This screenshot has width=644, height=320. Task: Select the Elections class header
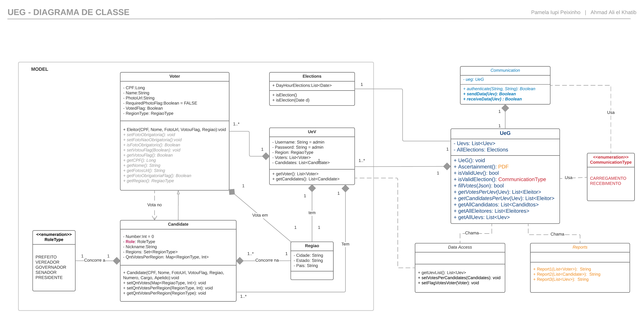point(312,76)
